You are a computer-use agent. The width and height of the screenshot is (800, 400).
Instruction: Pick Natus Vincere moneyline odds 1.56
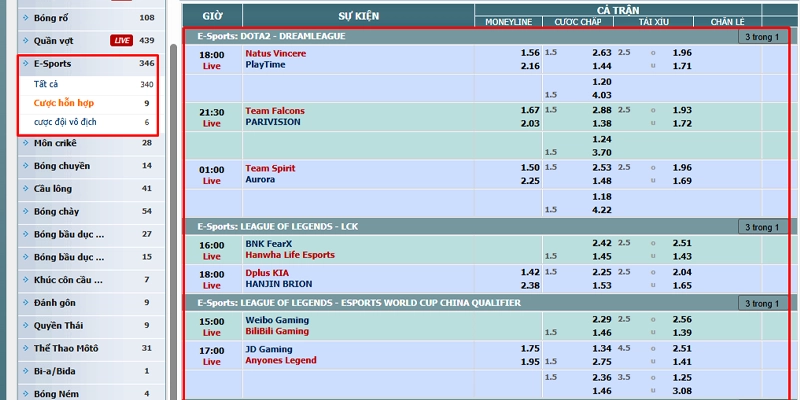[x=530, y=53]
